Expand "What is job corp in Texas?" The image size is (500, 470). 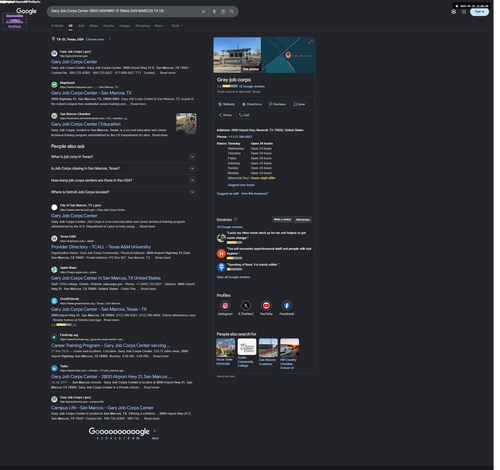coord(123,157)
